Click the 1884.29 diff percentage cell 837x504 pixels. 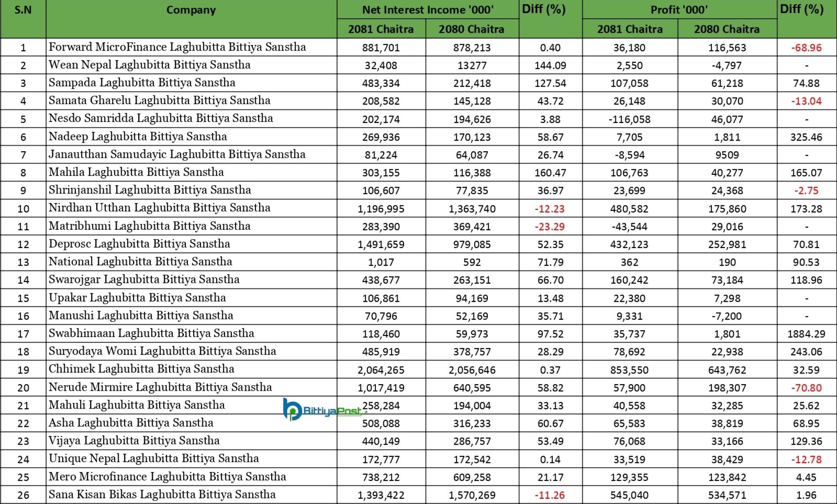[x=806, y=334]
